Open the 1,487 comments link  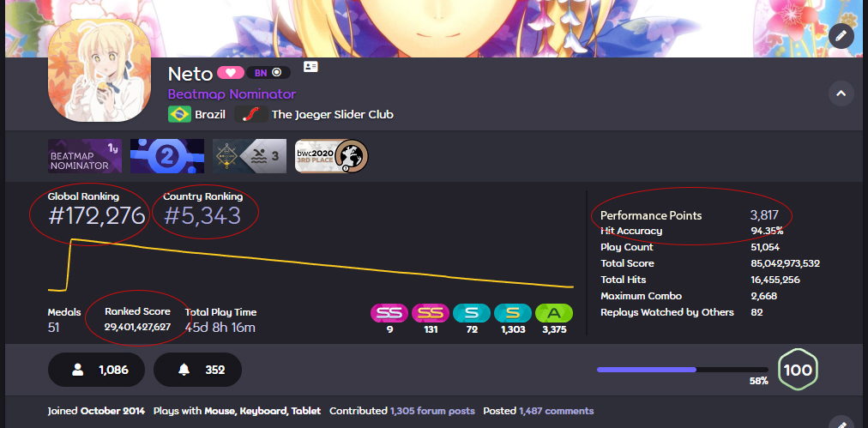pyautogui.click(x=557, y=412)
